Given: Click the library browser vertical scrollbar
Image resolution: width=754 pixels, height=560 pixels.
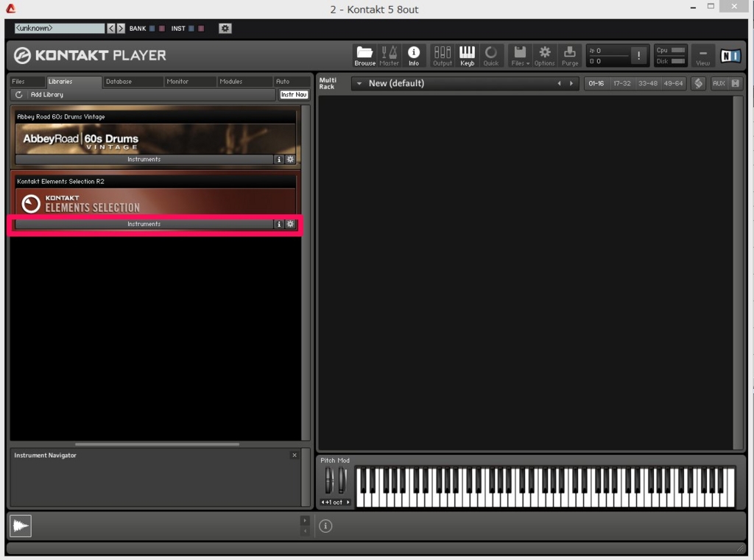Looking at the screenshot, I should 306,272.
